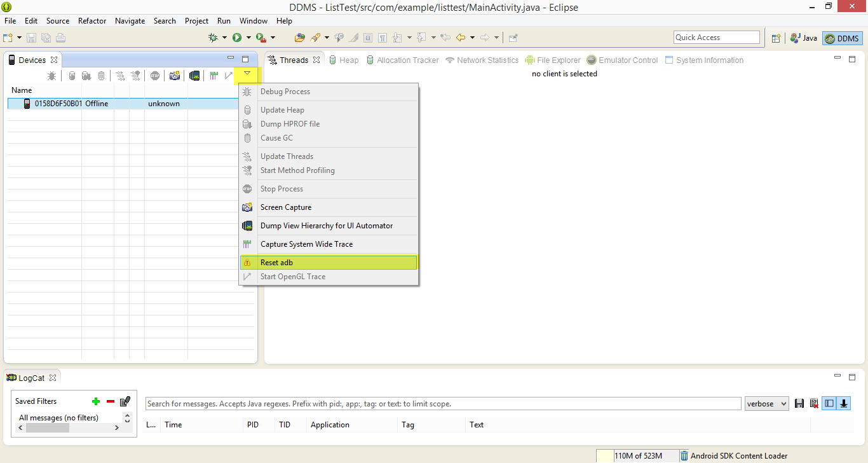Image resolution: width=868 pixels, height=463 pixels.
Task: Choose Screen Capture from the dropdown menu
Action: pyautogui.click(x=329, y=207)
